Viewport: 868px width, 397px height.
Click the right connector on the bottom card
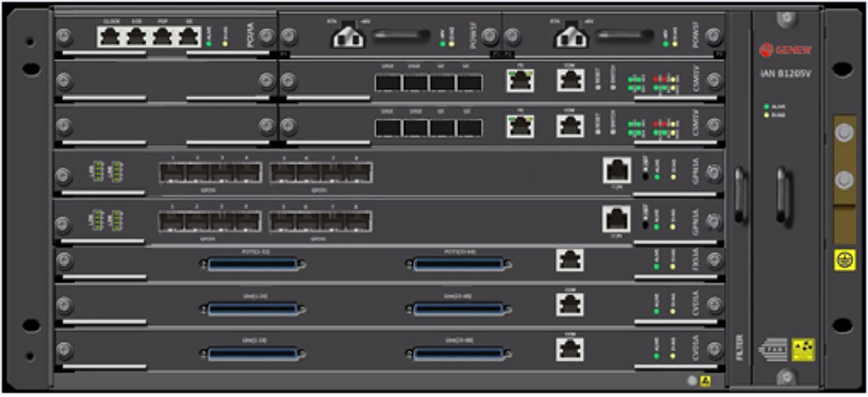458,353
